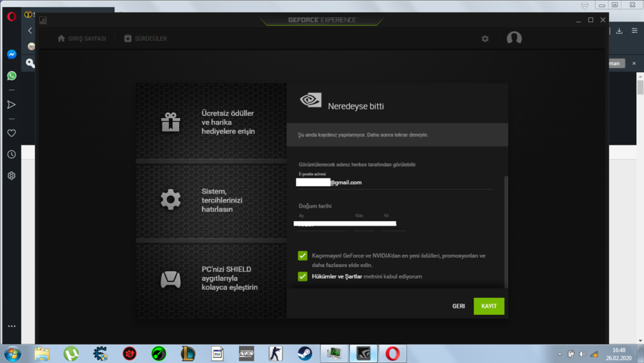
Task: Open Windows Start button
Action: [13, 354]
